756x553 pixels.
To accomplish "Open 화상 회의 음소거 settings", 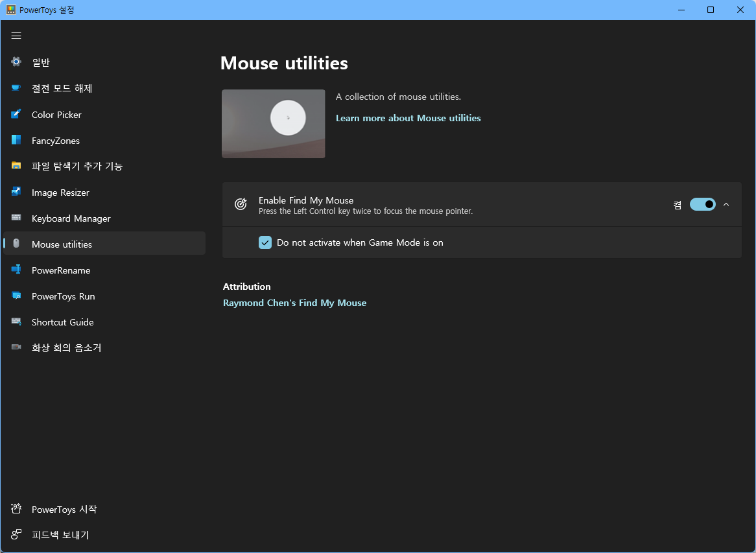I will pyautogui.click(x=104, y=347).
